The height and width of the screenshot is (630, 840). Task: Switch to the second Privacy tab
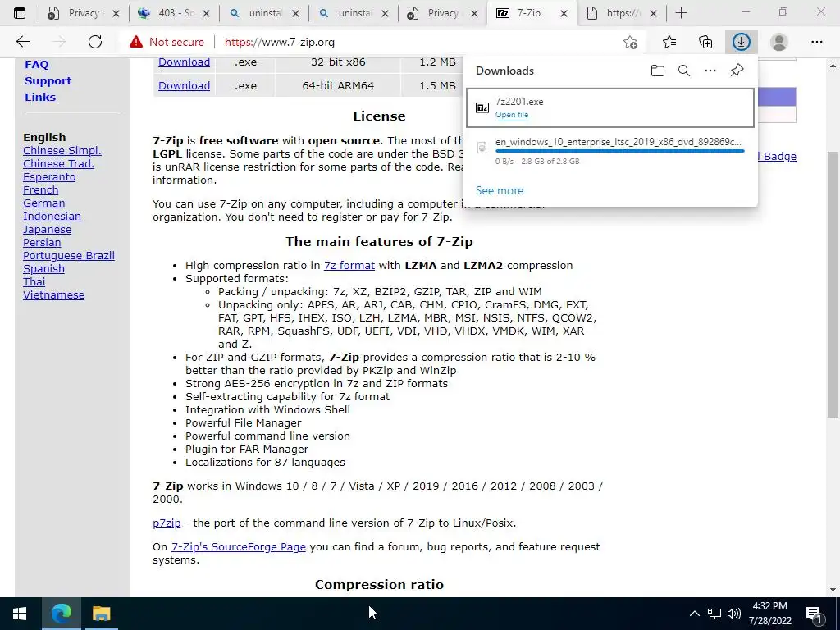click(443, 13)
